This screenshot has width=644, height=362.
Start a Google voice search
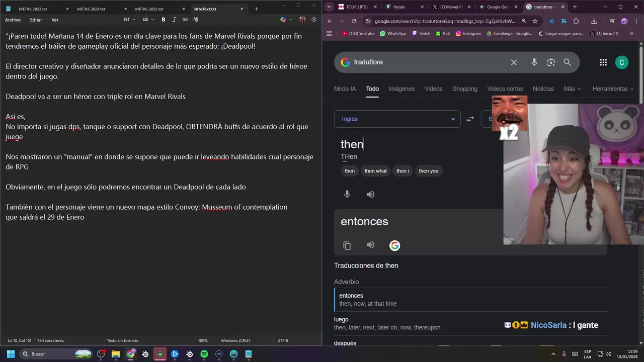coord(534,62)
